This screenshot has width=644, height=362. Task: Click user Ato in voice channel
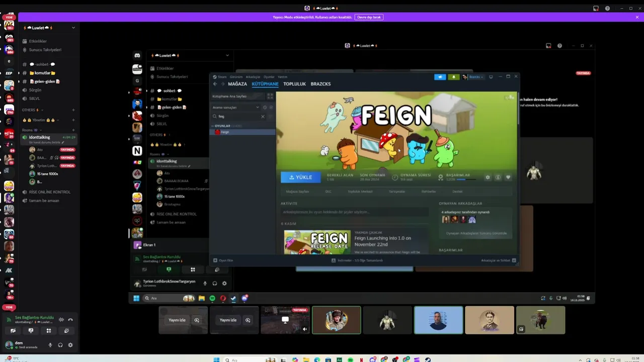pyautogui.click(x=40, y=150)
